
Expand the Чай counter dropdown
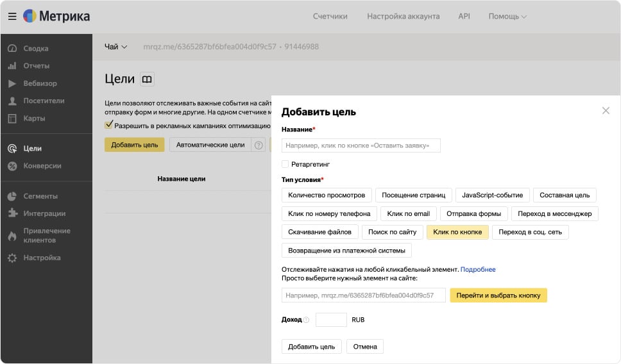click(116, 47)
